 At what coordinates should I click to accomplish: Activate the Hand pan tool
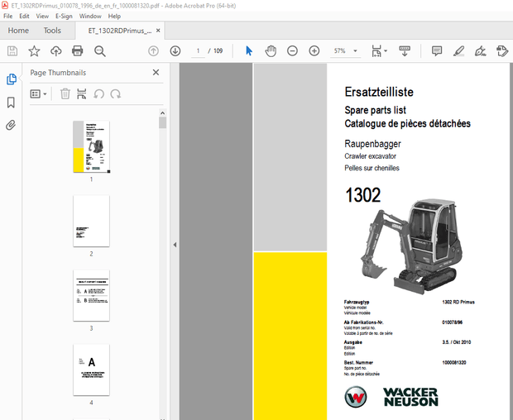pyautogui.click(x=271, y=51)
